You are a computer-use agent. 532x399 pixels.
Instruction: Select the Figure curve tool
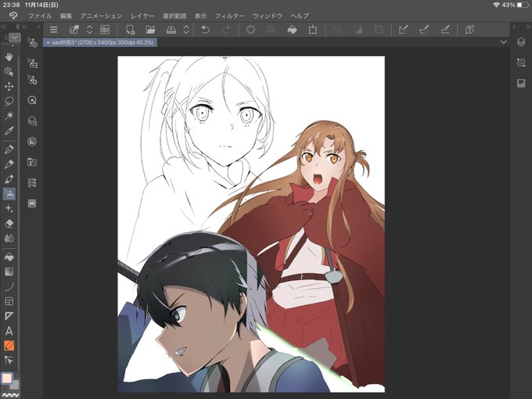tap(9, 286)
